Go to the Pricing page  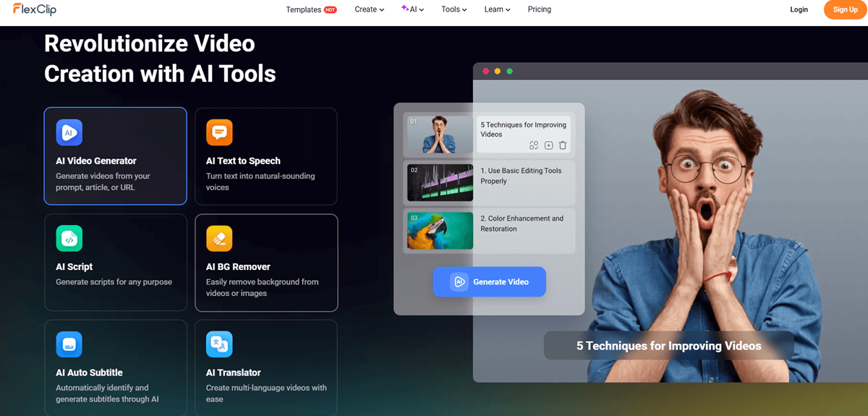[540, 9]
